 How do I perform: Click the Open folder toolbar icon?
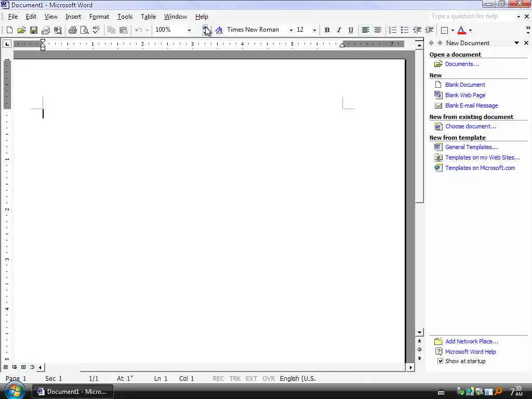coord(21,30)
